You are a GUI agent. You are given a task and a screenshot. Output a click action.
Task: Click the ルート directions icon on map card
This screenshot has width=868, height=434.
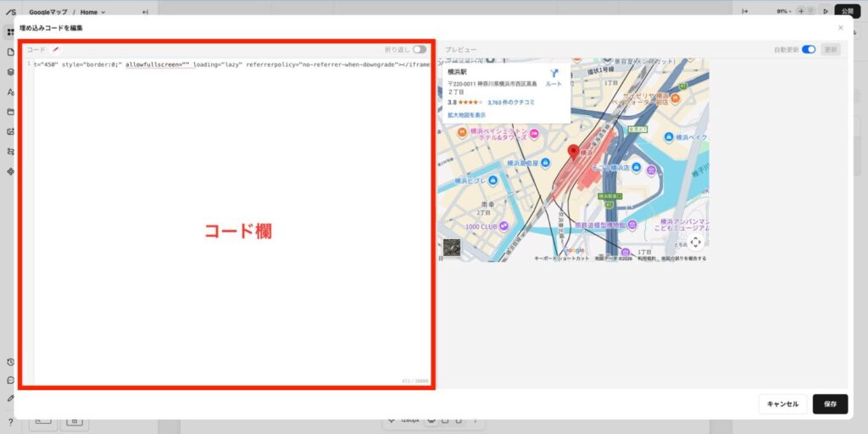click(554, 75)
